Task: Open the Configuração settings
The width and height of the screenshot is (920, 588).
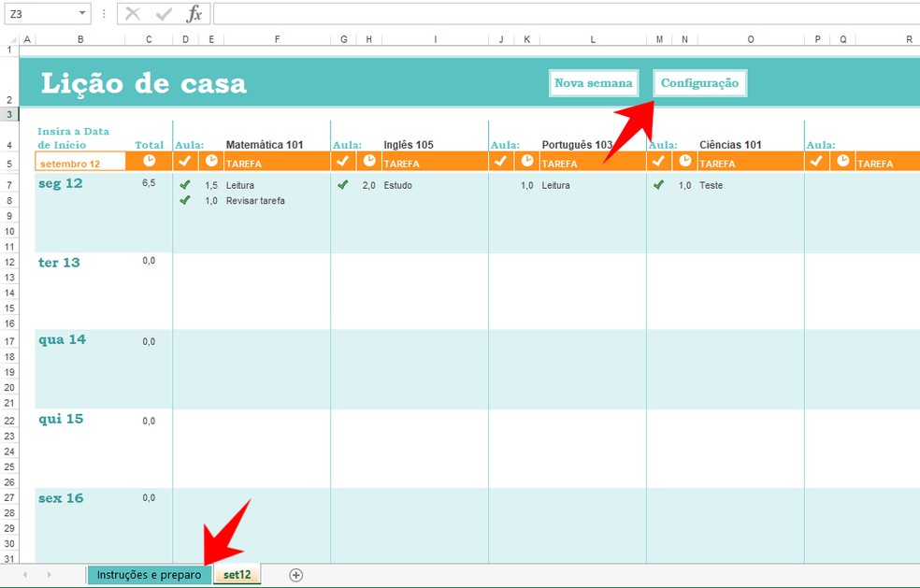Action: coord(699,83)
